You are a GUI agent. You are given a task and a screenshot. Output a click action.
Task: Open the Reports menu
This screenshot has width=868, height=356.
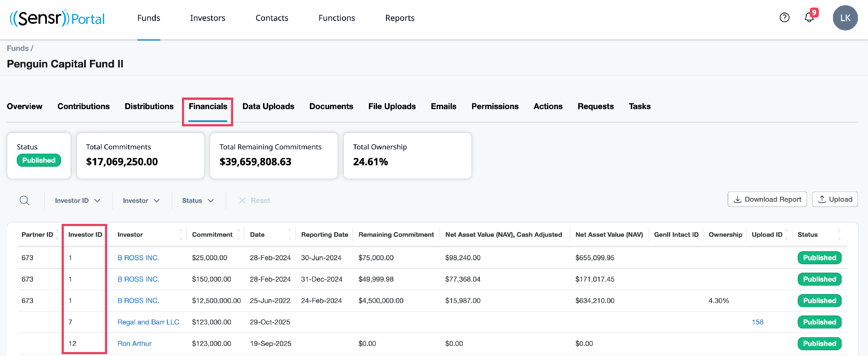(400, 18)
